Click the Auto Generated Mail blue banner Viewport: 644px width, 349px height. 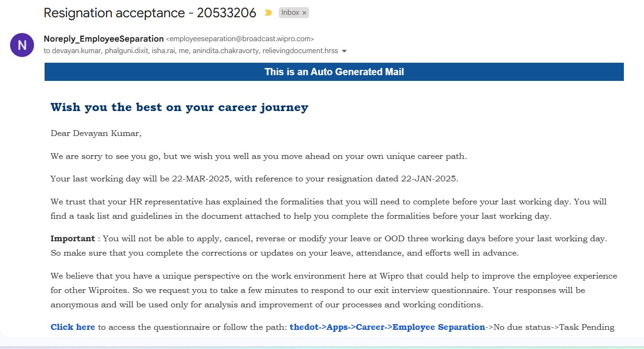click(334, 72)
